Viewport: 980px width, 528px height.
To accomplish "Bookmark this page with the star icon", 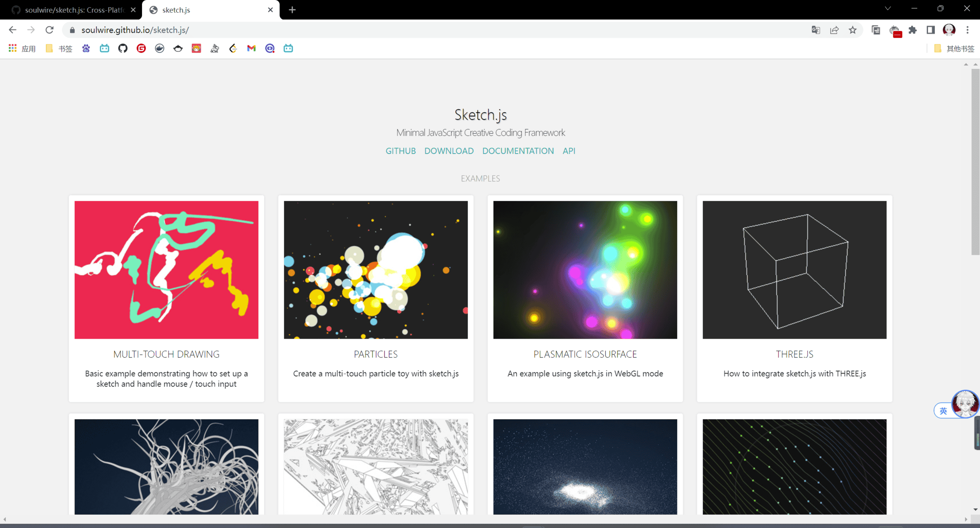I will click(x=852, y=30).
